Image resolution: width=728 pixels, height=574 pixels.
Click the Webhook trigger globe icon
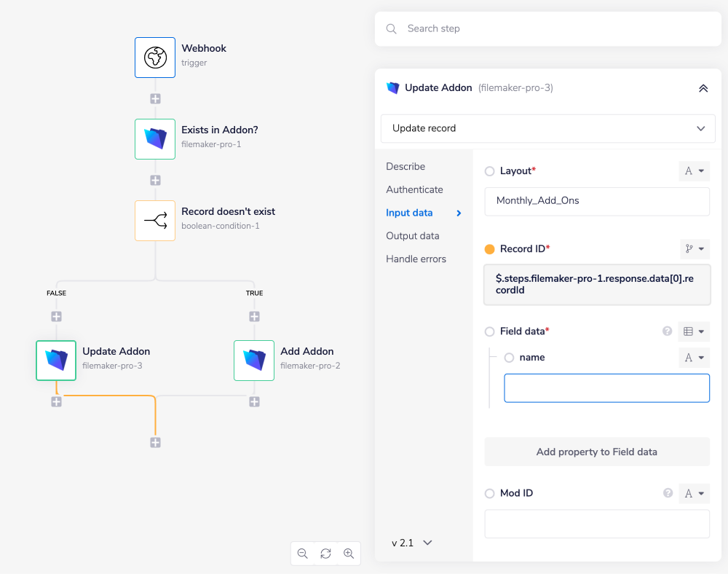pyautogui.click(x=155, y=57)
